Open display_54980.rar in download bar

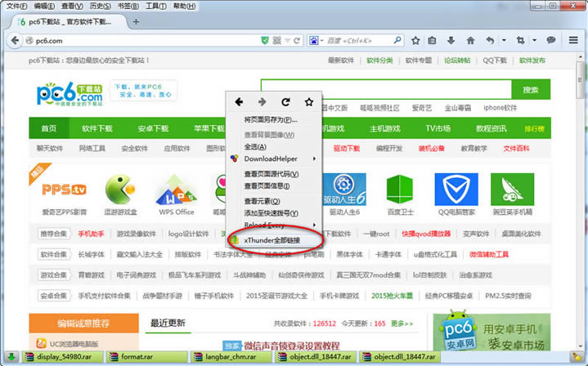click(63, 357)
